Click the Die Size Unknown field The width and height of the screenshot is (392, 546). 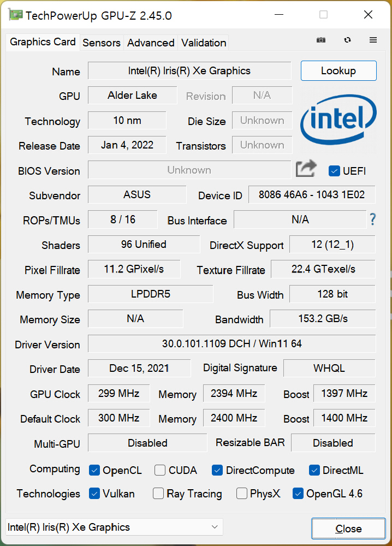click(262, 121)
